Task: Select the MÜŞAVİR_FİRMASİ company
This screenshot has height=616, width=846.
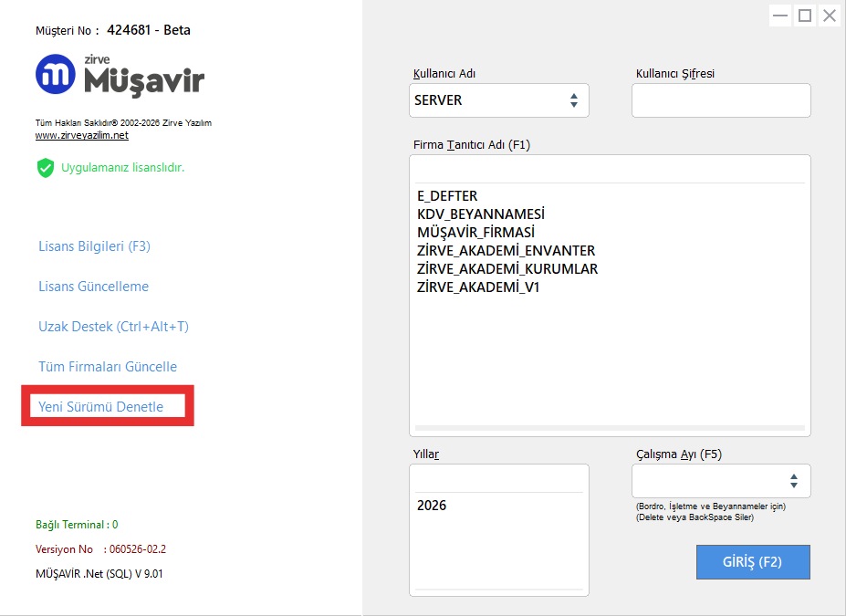Action: [x=475, y=233]
